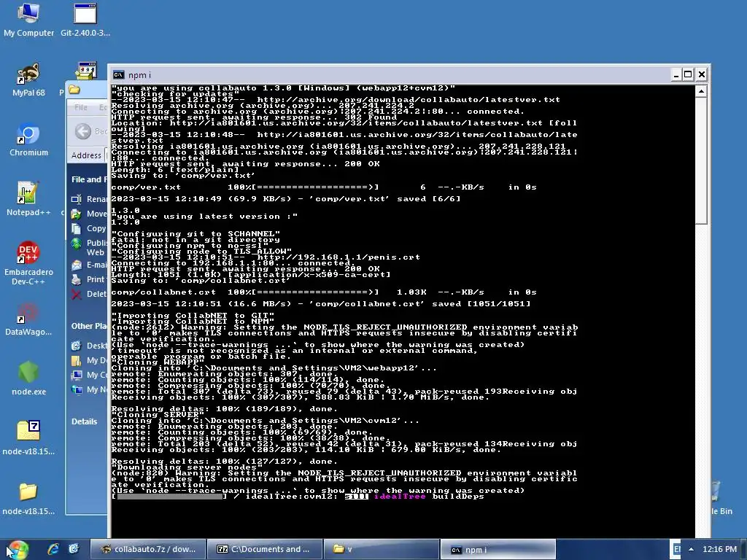Click E-mail this file task
Screen dimensions: 747x560
click(88, 265)
